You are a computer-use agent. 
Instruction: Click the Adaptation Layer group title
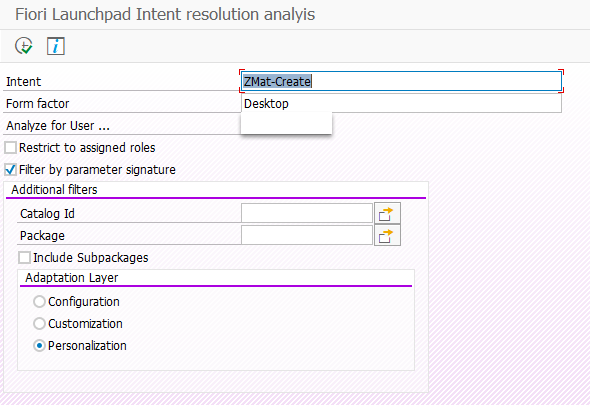(71, 278)
